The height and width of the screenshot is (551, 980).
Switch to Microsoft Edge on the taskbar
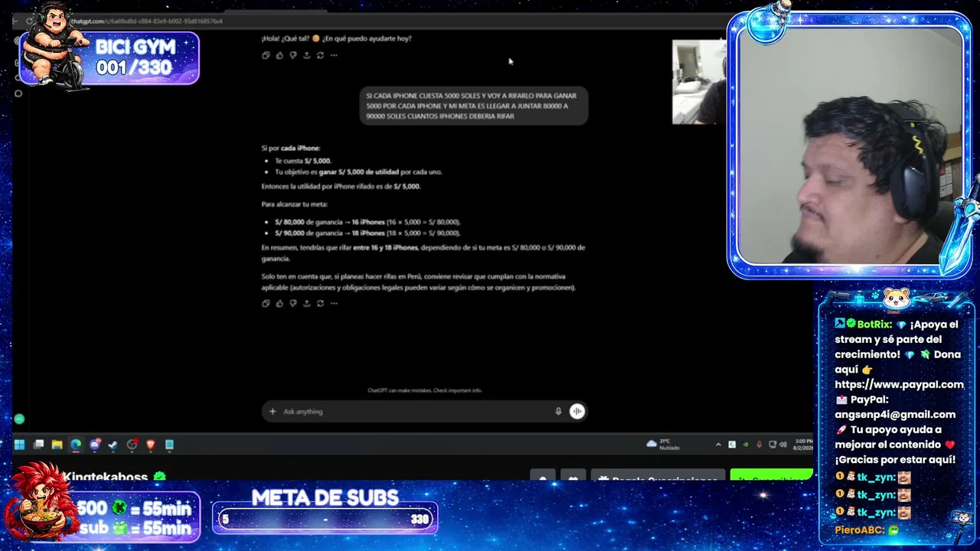coord(76,445)
